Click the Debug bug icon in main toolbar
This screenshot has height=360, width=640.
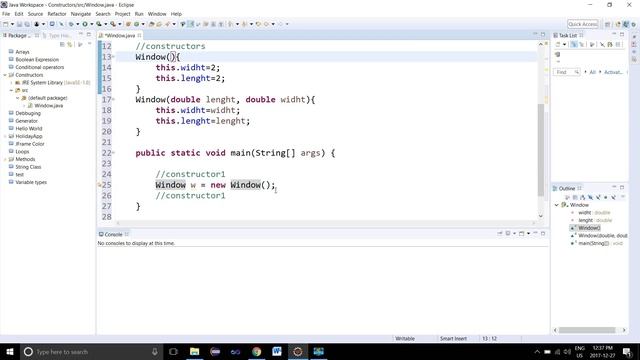pos(71,24)
